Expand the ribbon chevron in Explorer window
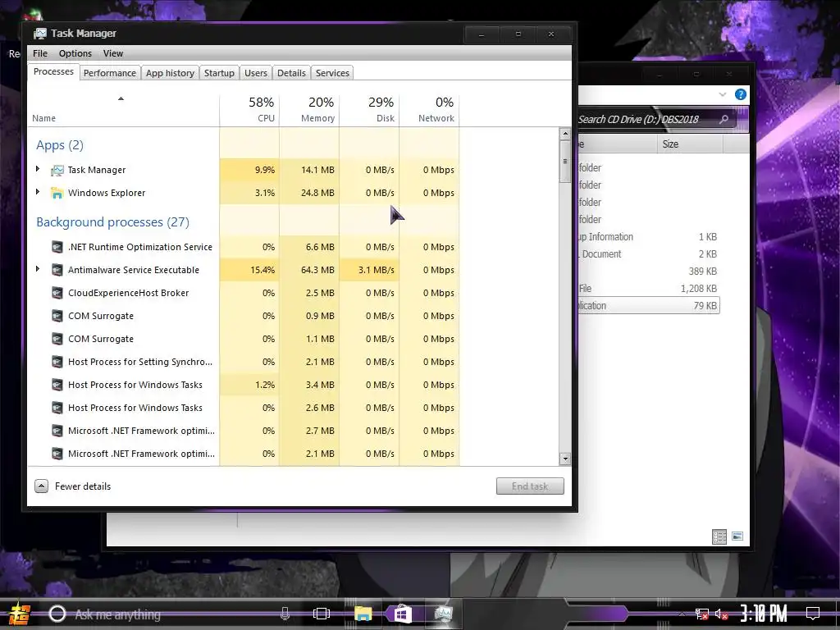Screen dimensions: 840x630 click(x=722, y=95)
